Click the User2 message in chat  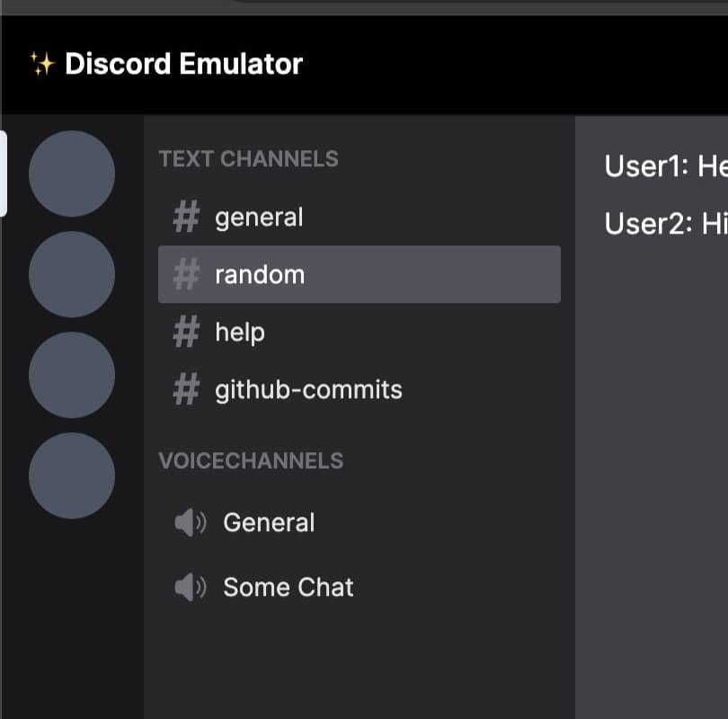click(666, 224)
